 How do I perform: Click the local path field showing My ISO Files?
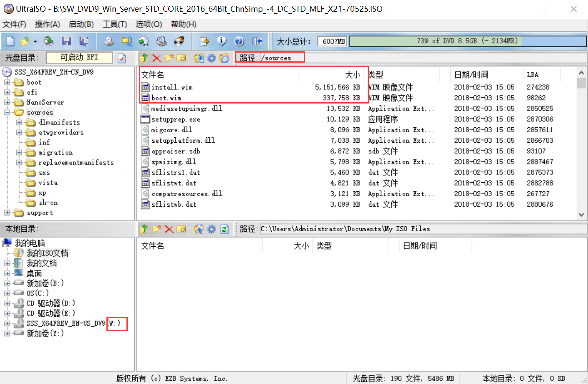pyautogui.click(x=423, y=229)
